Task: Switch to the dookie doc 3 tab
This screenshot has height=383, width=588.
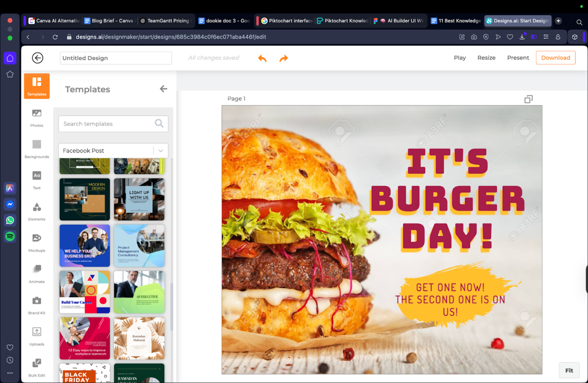Action: point(224,20)
